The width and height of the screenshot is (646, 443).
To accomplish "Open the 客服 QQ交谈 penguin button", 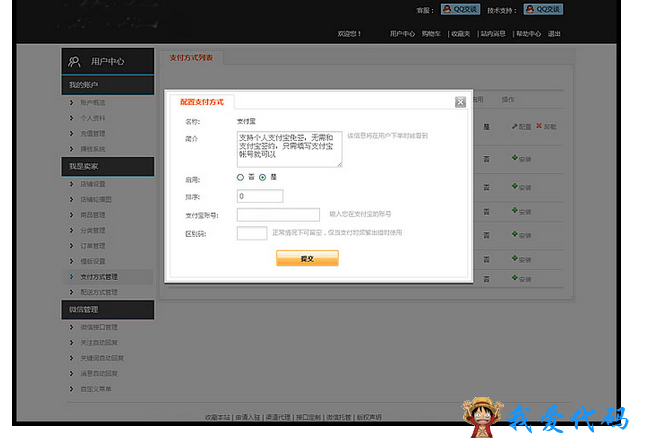I will [x=460, y=9].
